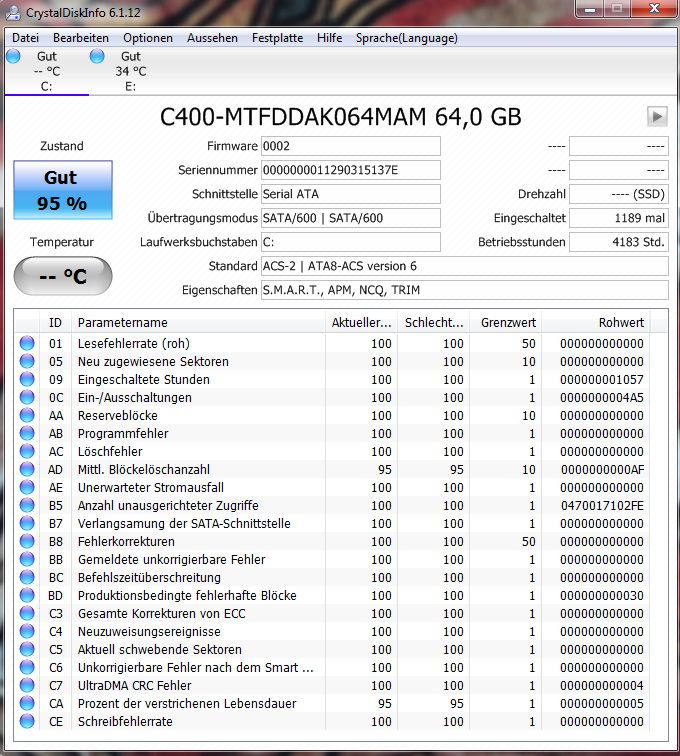Click the Schnittstelle field Serial ATA

[x=351, y=194]
